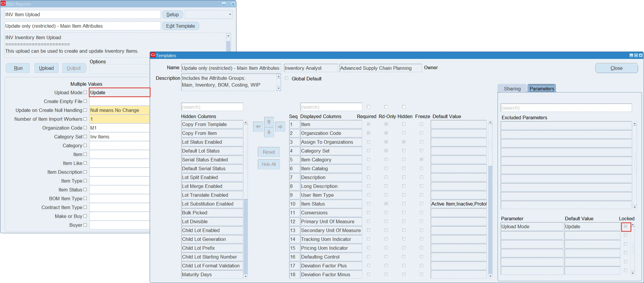The height and width of the screenshot is (283, 644).
Task: Open Setup in Blitz Reports
Action: [173, 14]
